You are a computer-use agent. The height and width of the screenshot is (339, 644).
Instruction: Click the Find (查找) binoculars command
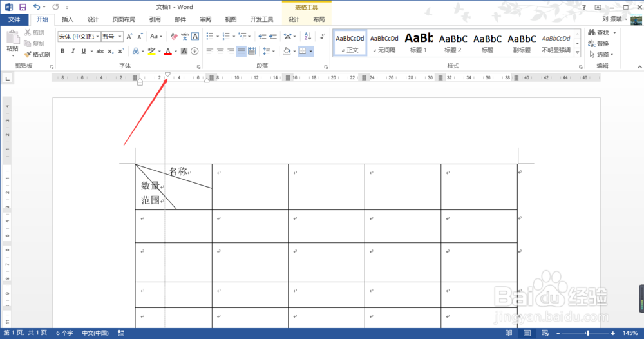(599, 32)
